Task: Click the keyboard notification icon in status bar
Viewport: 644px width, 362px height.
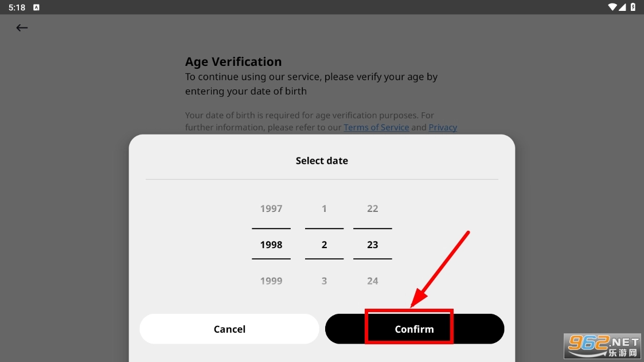Action: tap(37, 7)
